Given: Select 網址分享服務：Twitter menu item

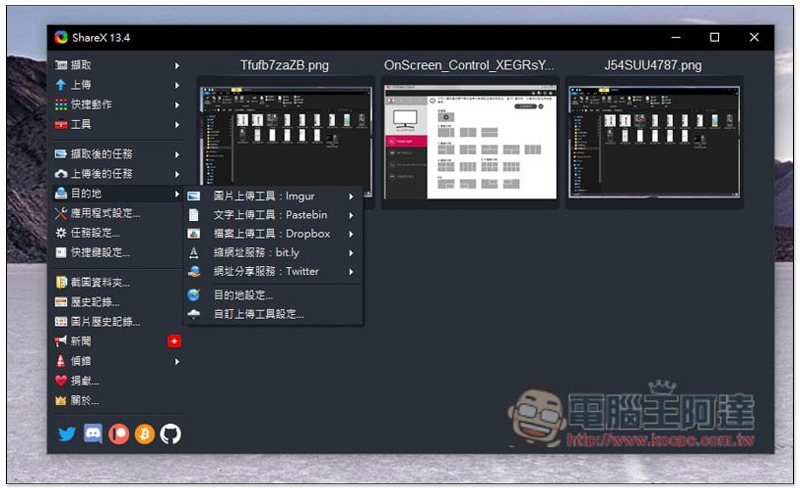Looking at the screenshot, I should (x=273, y=272).
